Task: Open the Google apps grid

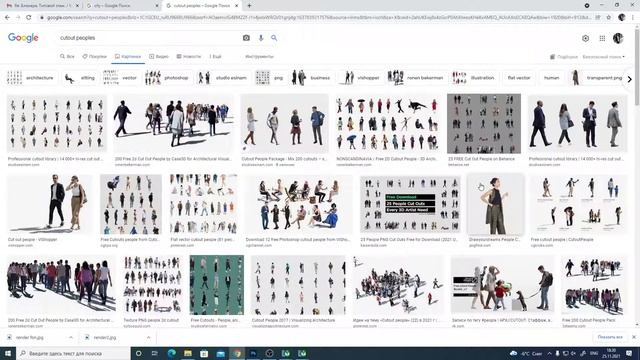Action: [602, 38]
